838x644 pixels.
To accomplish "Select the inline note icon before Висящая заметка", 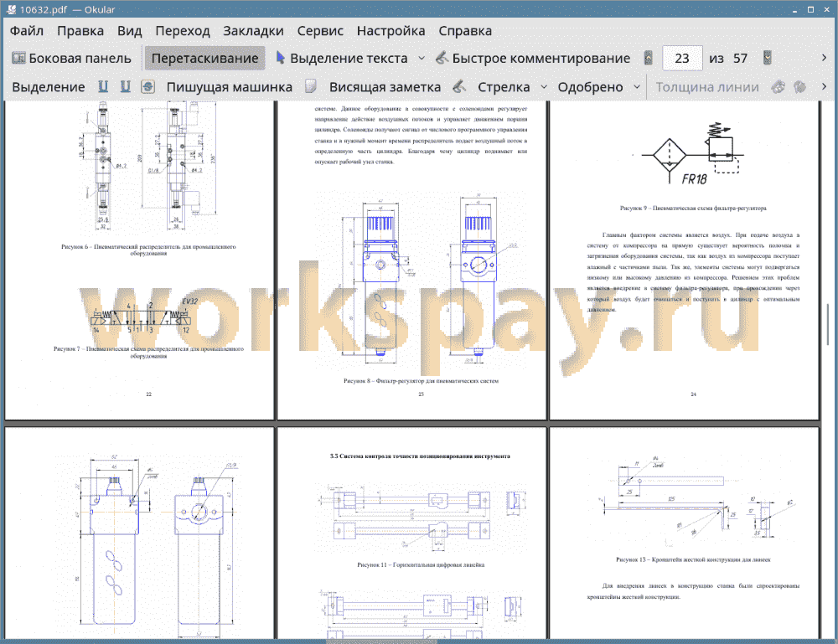I will pyautogui.click(x=311, y=86).
